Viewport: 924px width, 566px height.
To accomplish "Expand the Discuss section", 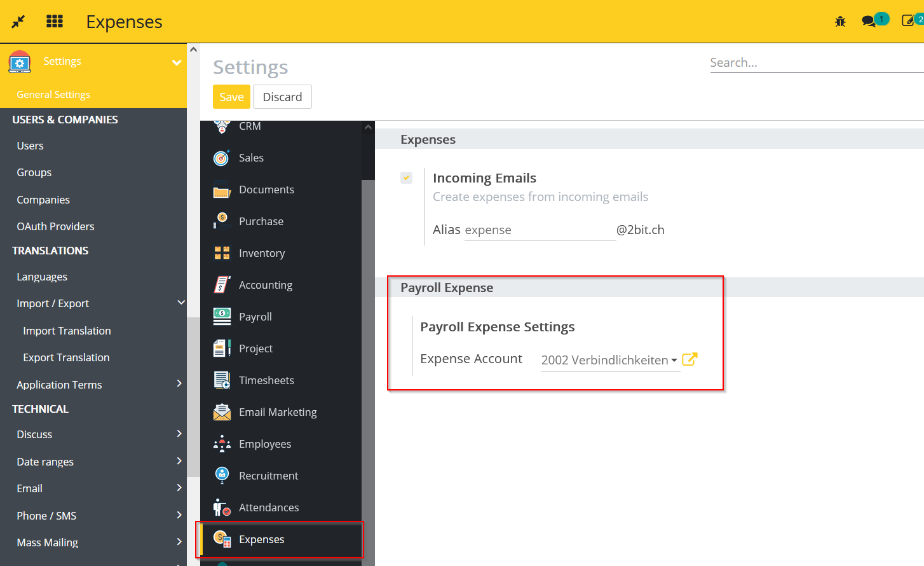I will tap(34, 434).
